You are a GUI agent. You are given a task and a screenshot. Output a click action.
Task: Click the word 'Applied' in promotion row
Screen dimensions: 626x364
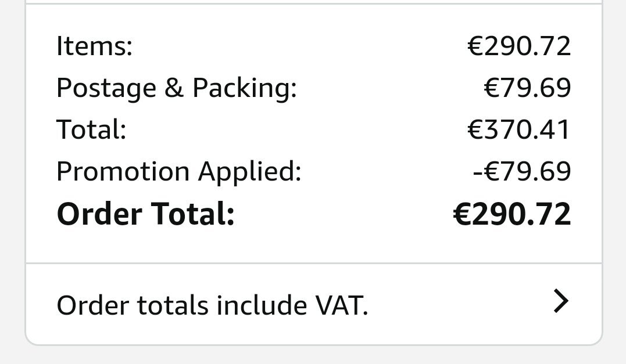pos(249,171)
